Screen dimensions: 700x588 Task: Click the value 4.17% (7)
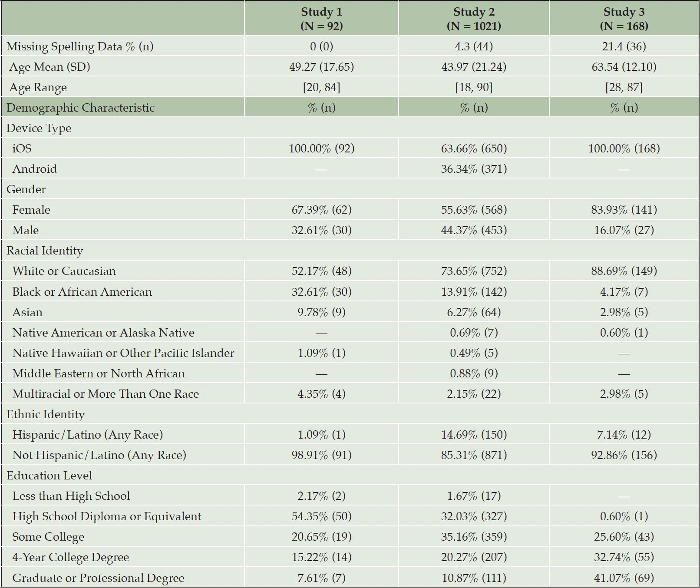(624, 292)
